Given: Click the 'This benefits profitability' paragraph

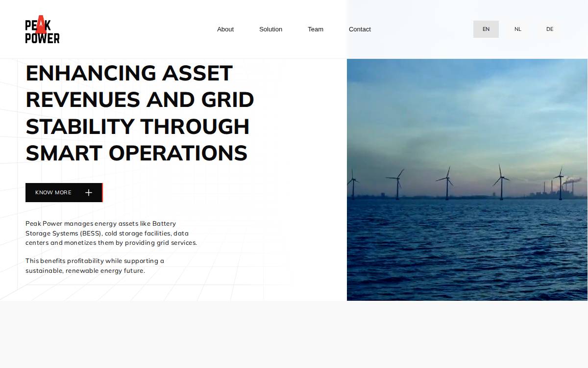Looking at the screenshot, I should pos(95,265).
